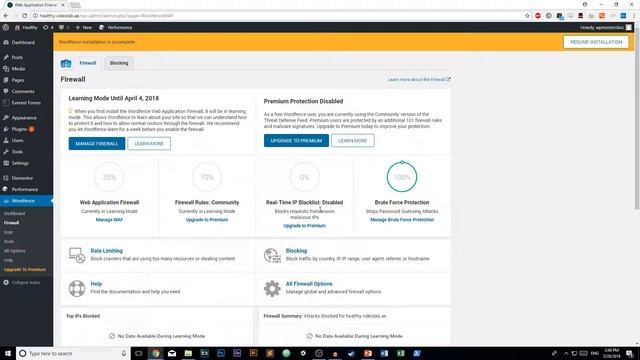
Task: Click the browser address bar
Action: click(x=278, y=16)
